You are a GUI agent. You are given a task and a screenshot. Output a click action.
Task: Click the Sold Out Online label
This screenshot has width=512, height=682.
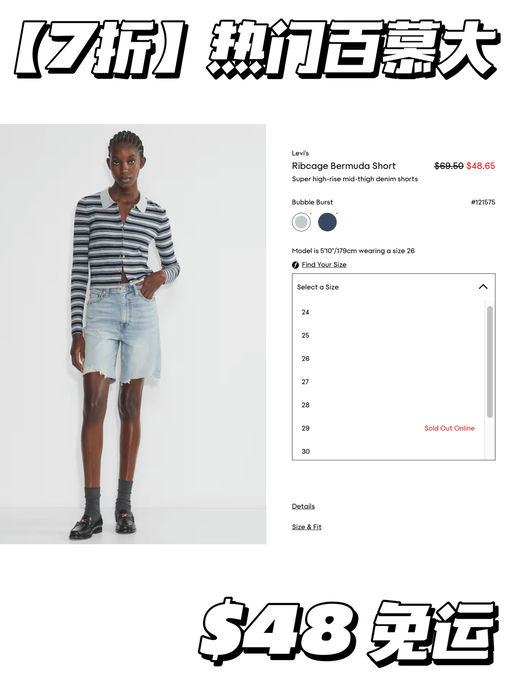[449, 428]
